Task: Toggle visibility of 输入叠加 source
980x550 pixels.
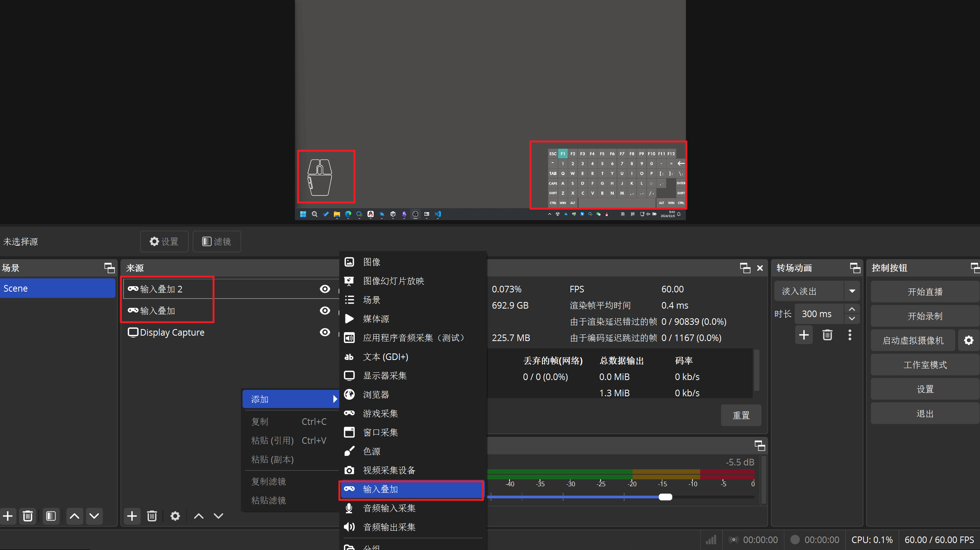Action: pyautogui.click(x=325, y=311)
